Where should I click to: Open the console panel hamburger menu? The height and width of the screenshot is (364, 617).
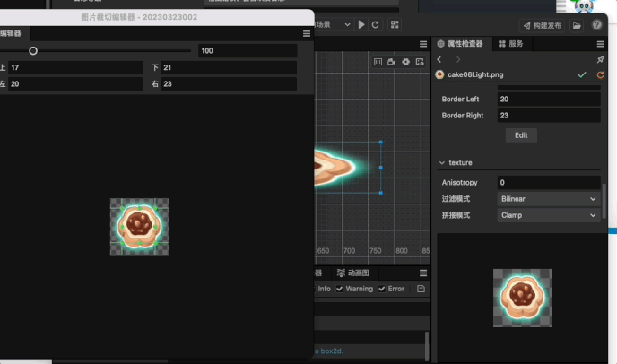(x=423, y=273)
